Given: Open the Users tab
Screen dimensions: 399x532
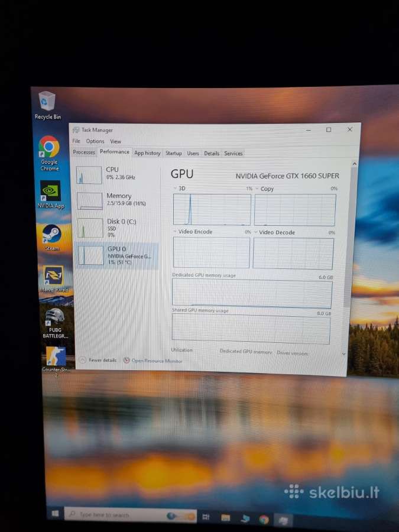Looking at the screenshot, I should (193, 153).
